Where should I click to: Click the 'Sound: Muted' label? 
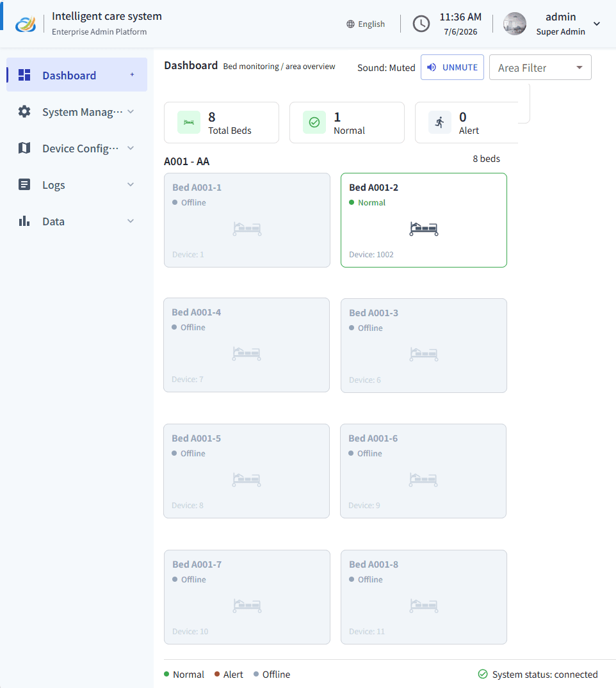[386, 68]
